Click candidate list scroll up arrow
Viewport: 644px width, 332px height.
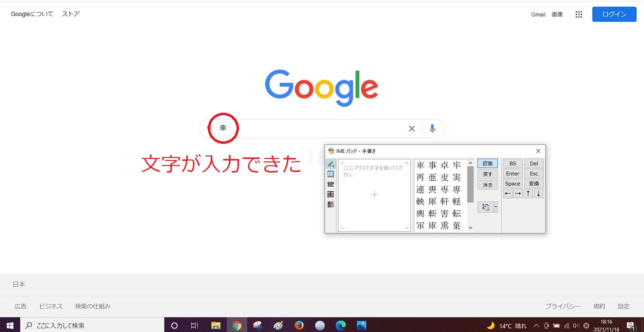470,163
